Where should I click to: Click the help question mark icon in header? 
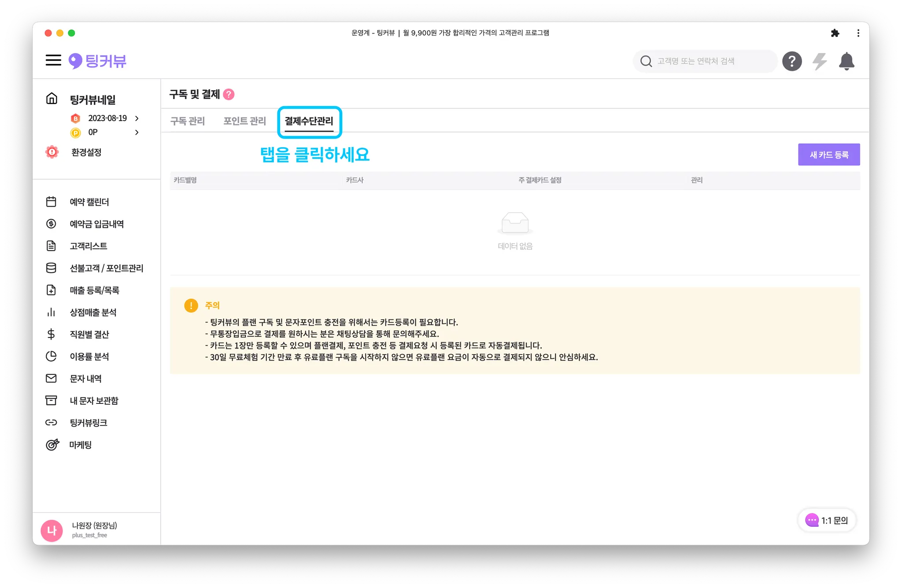(x=791, y=61)
